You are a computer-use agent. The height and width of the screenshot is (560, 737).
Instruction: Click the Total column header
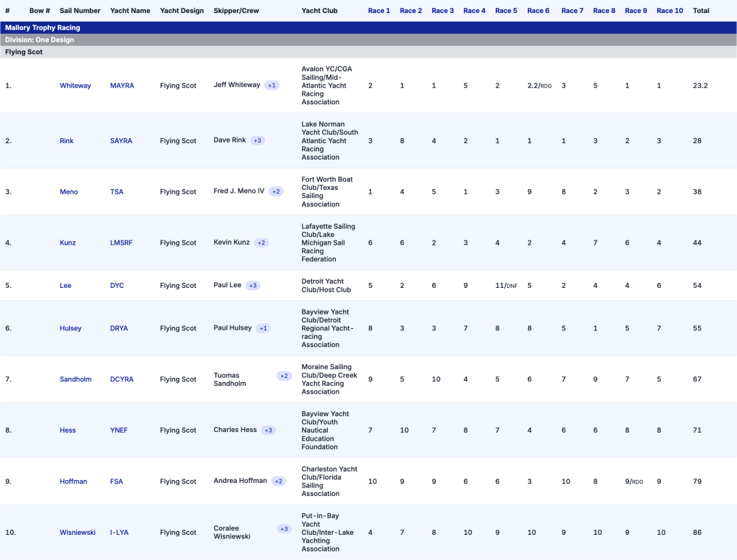coord(700,11)
